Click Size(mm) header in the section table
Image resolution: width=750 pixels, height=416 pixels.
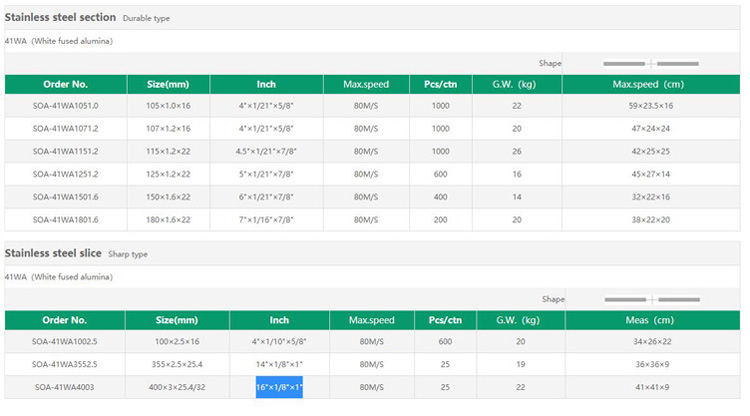167,84
